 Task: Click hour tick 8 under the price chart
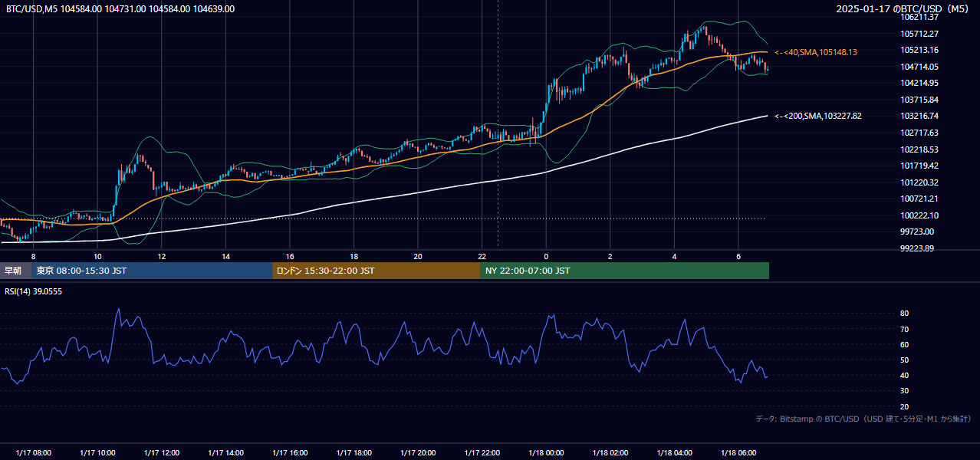click(33, 256)
